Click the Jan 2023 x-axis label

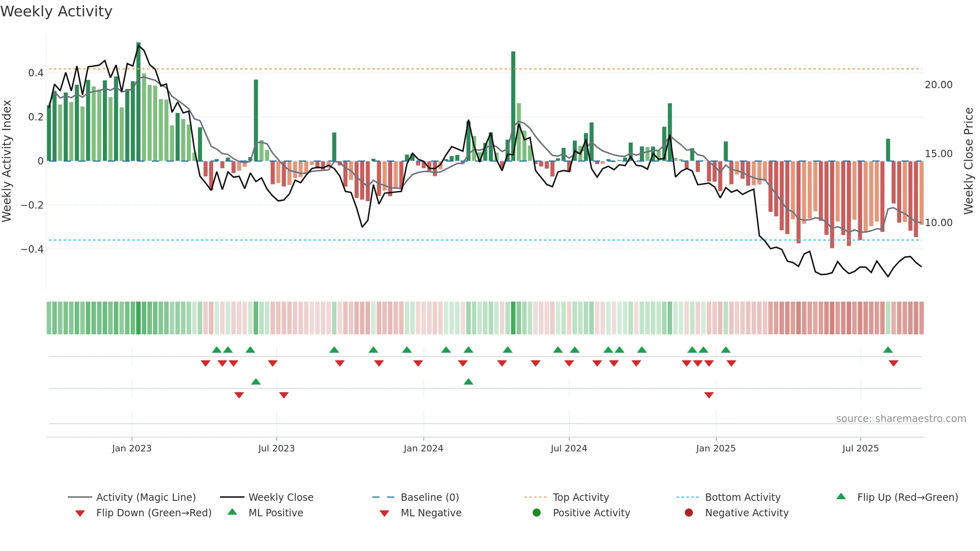(132, 448)
